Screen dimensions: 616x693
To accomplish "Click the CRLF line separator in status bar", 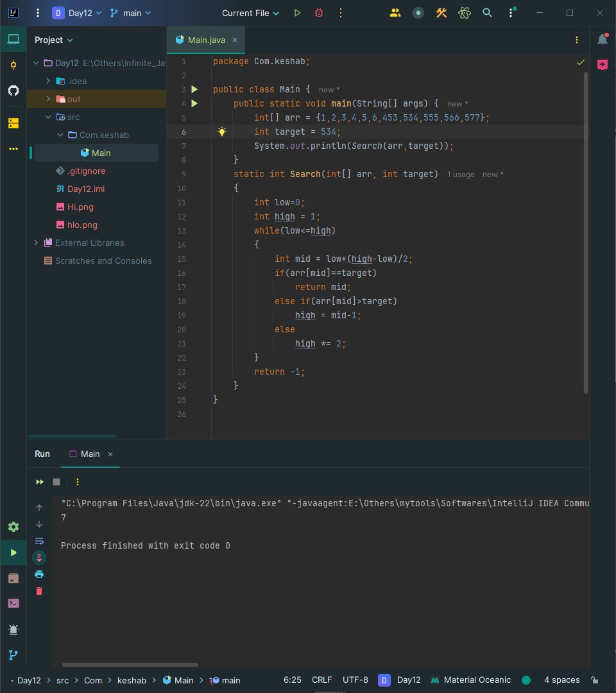I will 321,680.
